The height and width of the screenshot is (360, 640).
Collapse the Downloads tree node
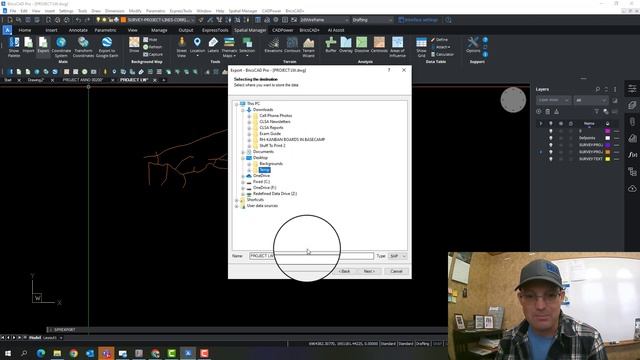[243, 110]
